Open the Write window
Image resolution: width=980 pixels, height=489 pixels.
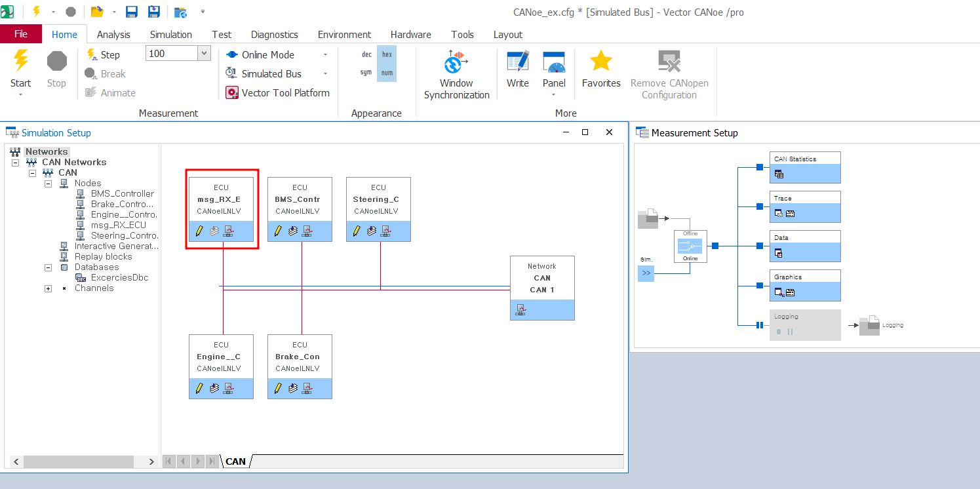[x=518, y=70]
